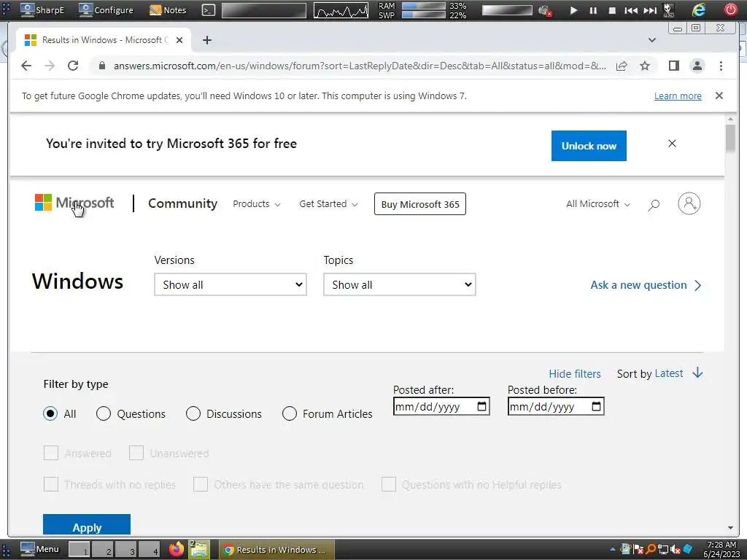The height and width of the screenshot is (560, 747).
Task: Show hidden system tray icons
Action: tap(613, 550)
